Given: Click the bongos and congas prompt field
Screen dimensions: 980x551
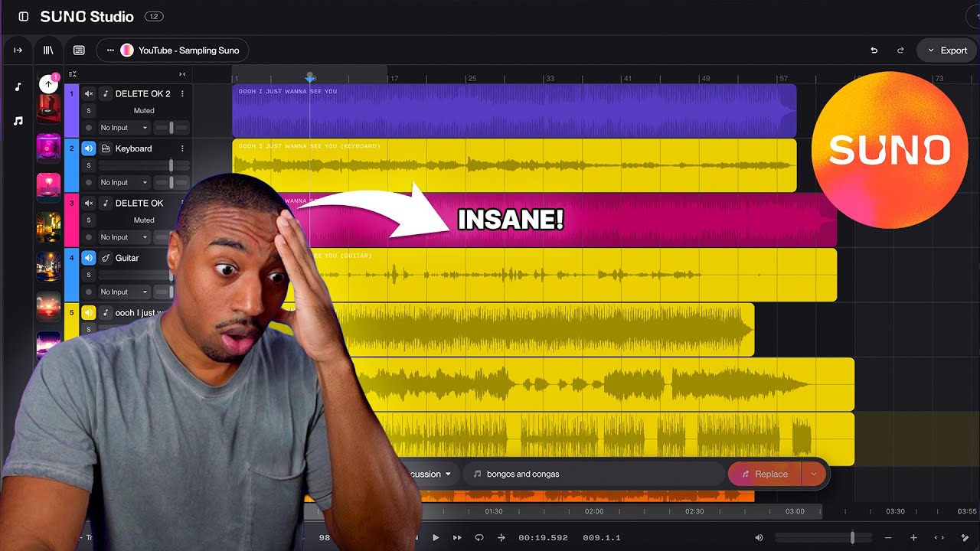Looking at the screenshot, I should [x=593, y=474].
